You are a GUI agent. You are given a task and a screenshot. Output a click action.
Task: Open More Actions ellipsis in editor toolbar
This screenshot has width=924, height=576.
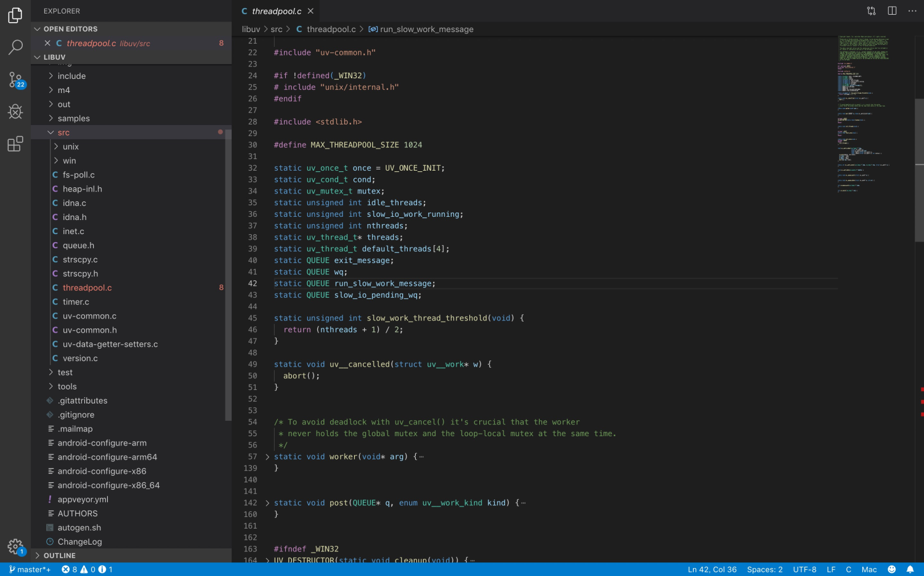[x=912, y=10]
